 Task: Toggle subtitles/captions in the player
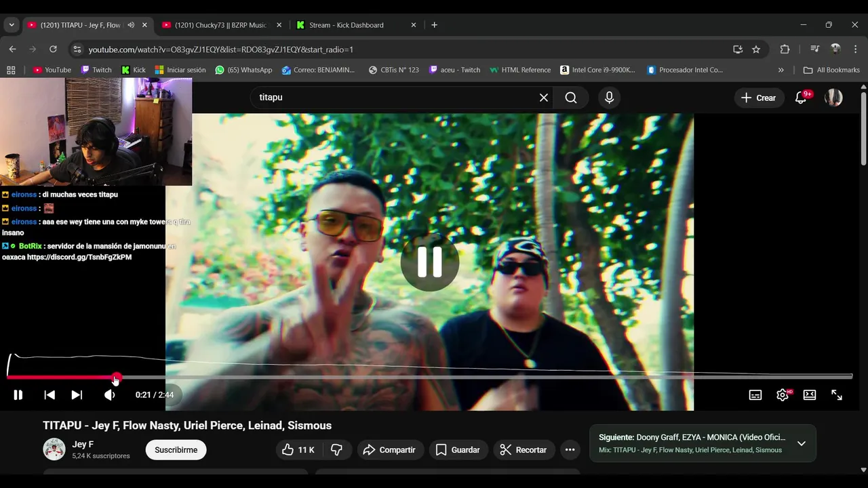pos(755,394)
